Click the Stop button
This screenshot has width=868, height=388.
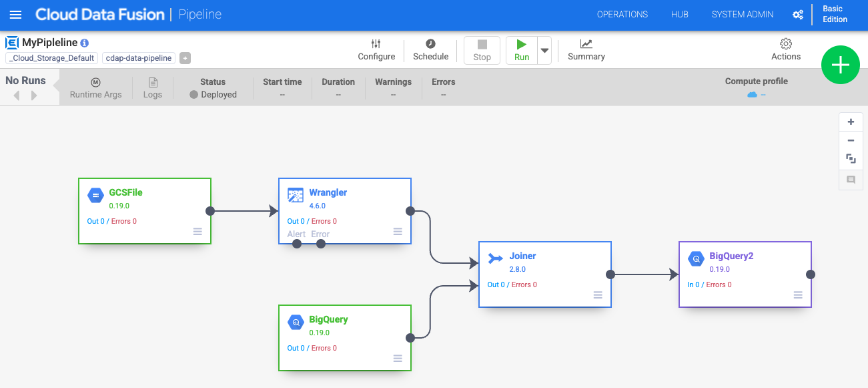482,50
